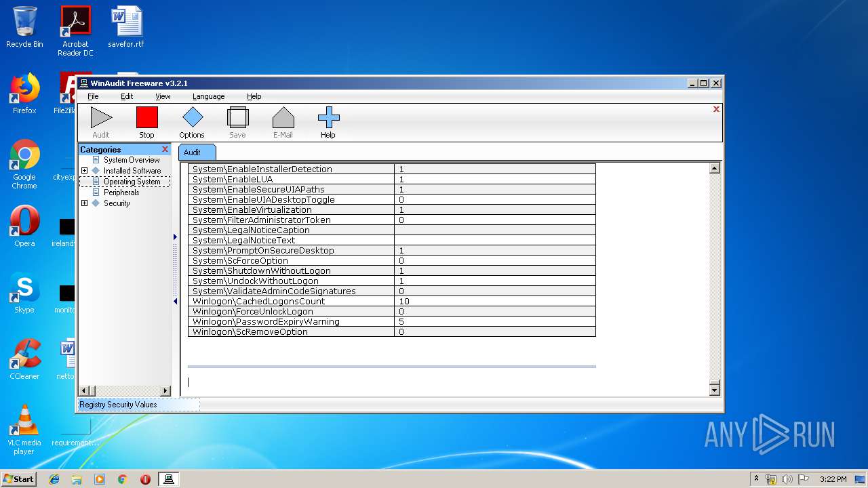
Task: Click the System\UndockWithoutLogon cell
Action: (292, 281)
